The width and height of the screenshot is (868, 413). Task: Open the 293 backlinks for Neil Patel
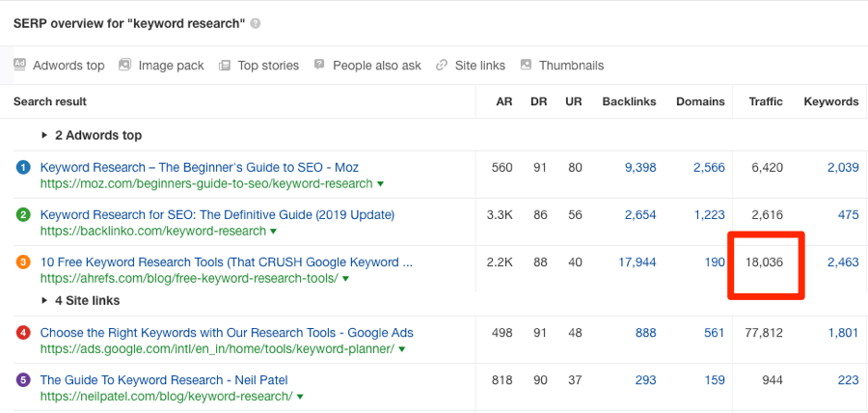pyautogui.click(x=646, y=381)
